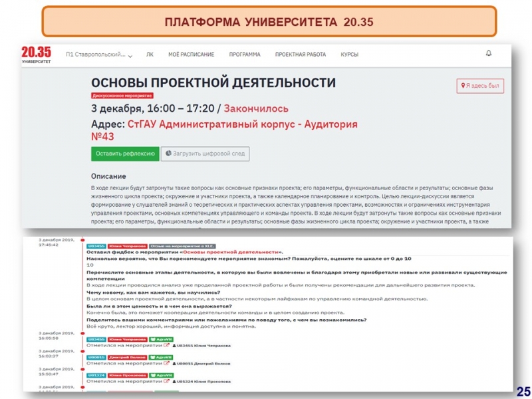Open the СтГАУ Административный корпус address link
The width and height of the screenshot is (532, 399).
(224, 130)
